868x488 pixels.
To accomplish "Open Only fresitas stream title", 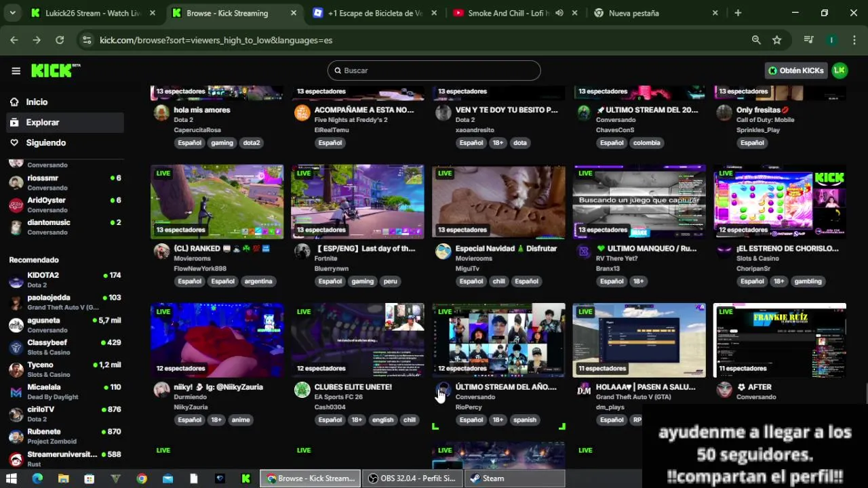I will point(763,110).
